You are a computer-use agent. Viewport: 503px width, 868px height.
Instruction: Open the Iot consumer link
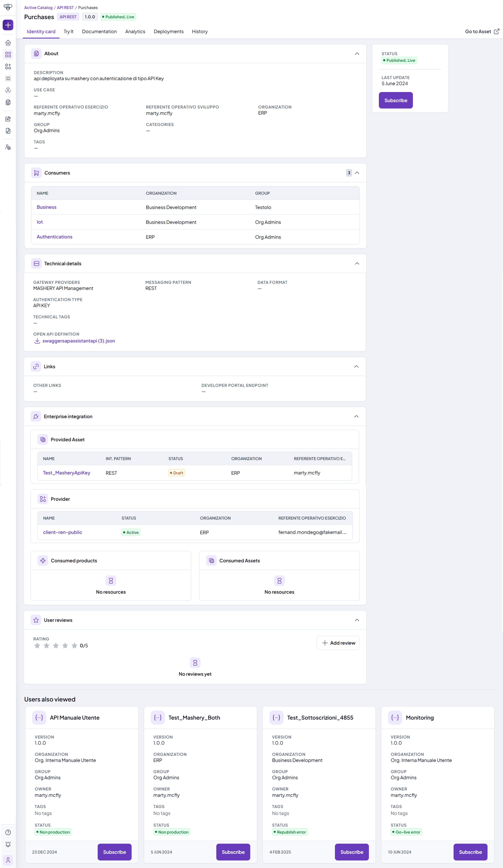pos(40,222)
